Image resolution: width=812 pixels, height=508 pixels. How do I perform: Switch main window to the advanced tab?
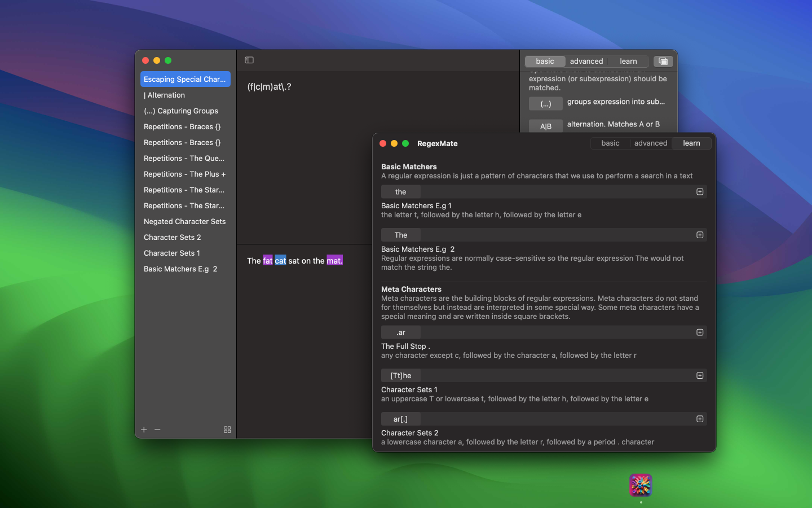point(586,61)
